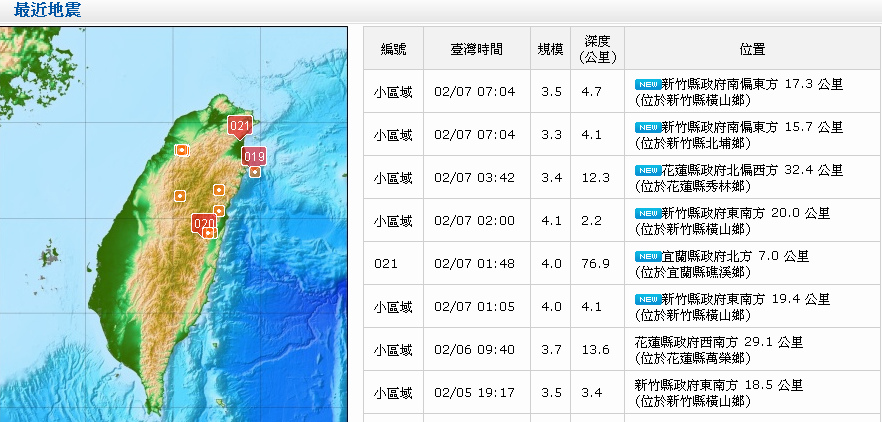Screen dimensions: 882x422
Task: Click the time cell 02/06 09:40
Action: (x=474, y=350)
